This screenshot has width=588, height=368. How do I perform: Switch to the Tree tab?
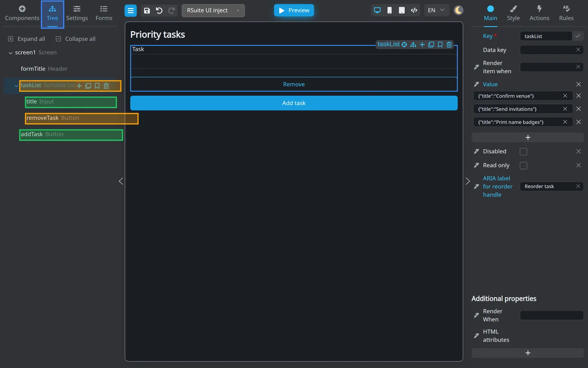[52, 14]
